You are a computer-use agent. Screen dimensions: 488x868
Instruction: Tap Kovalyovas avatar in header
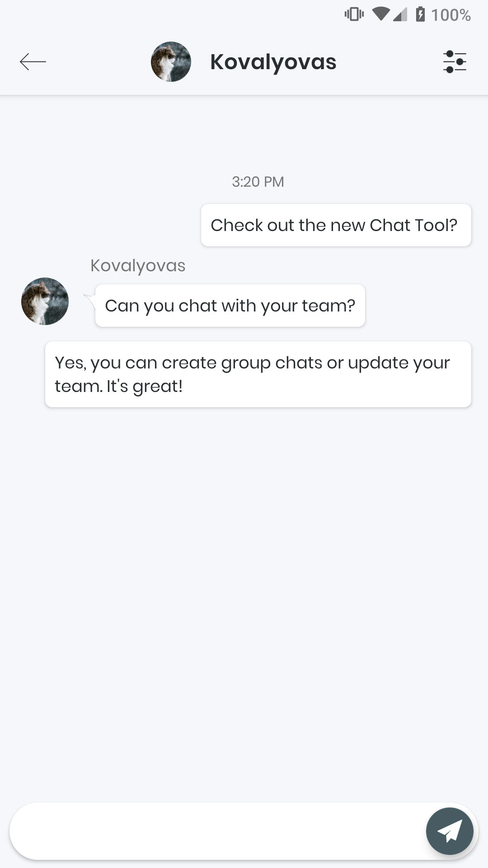pos(171,62)
